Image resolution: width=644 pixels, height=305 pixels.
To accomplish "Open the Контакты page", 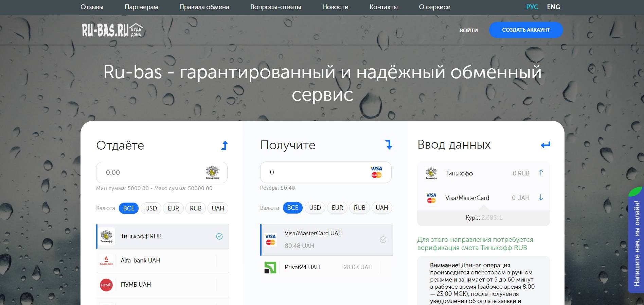I will point(383,7).
